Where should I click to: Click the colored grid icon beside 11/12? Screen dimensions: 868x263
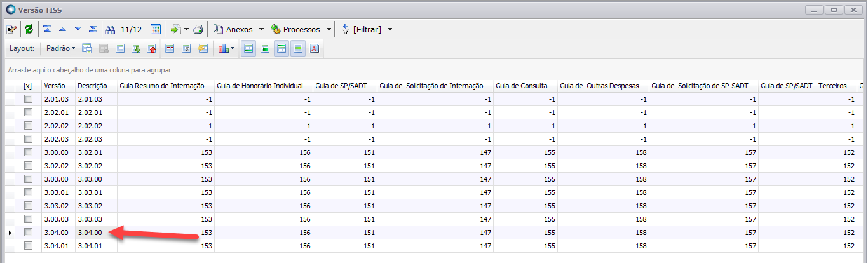[x=155, y=29]
